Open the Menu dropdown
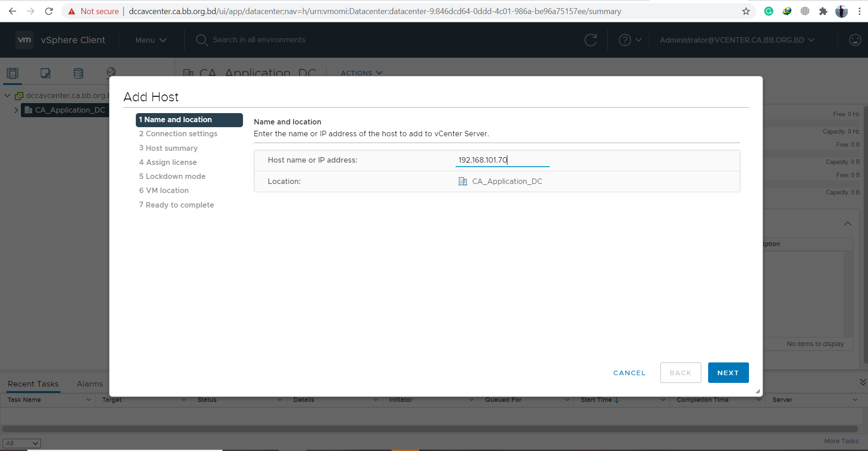The height and width of the screenshot is (451, 868). click(x=151, y=40)
